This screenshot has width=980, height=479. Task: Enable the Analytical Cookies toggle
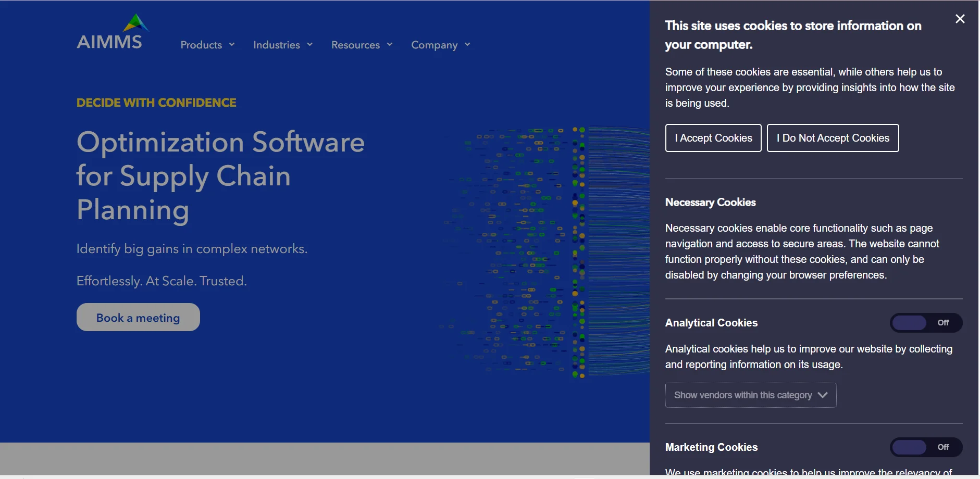925,323
